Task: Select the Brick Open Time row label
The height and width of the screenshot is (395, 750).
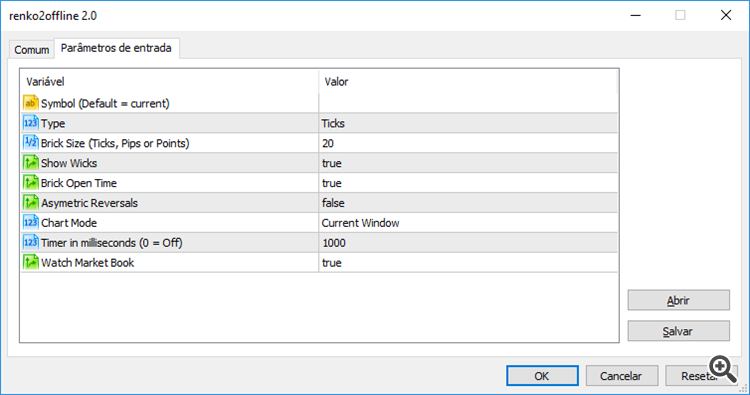Action: pyautogui.click(x=79, y=183)
